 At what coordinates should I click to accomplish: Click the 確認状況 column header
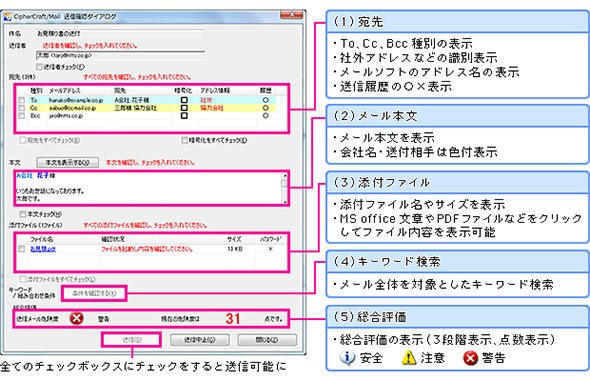(113, 239)
